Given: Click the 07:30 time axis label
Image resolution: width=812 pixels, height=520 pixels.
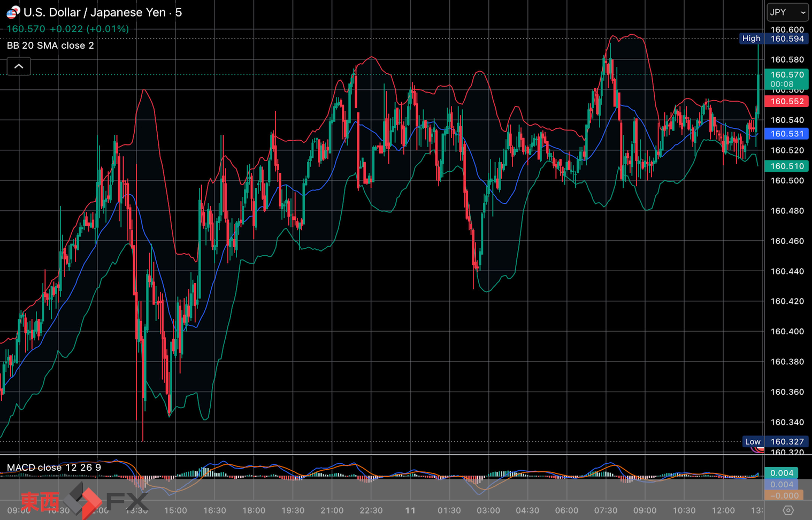Looking at the screenshot, I should [606, 510].
